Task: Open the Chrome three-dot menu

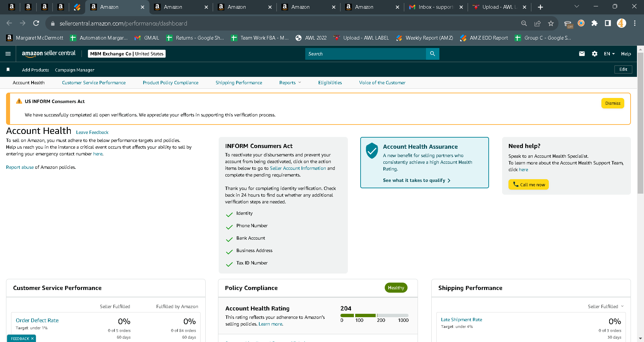Action: pos(635,23)
